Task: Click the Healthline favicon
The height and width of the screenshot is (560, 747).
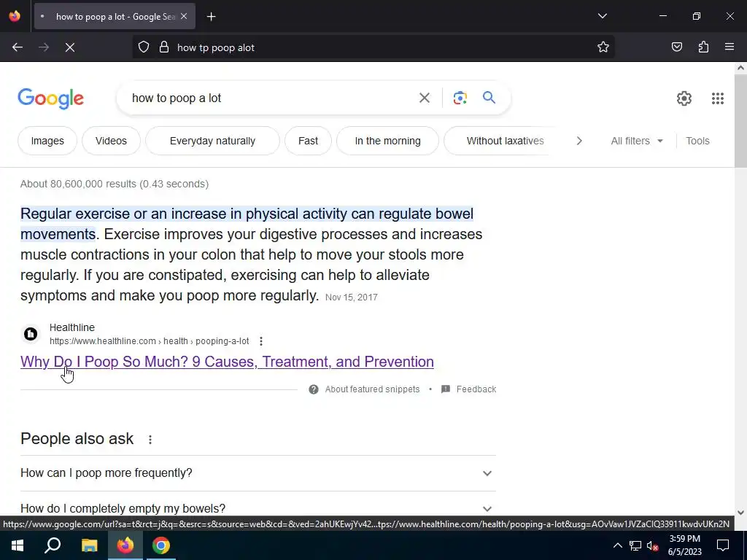Action: [31, 334]
